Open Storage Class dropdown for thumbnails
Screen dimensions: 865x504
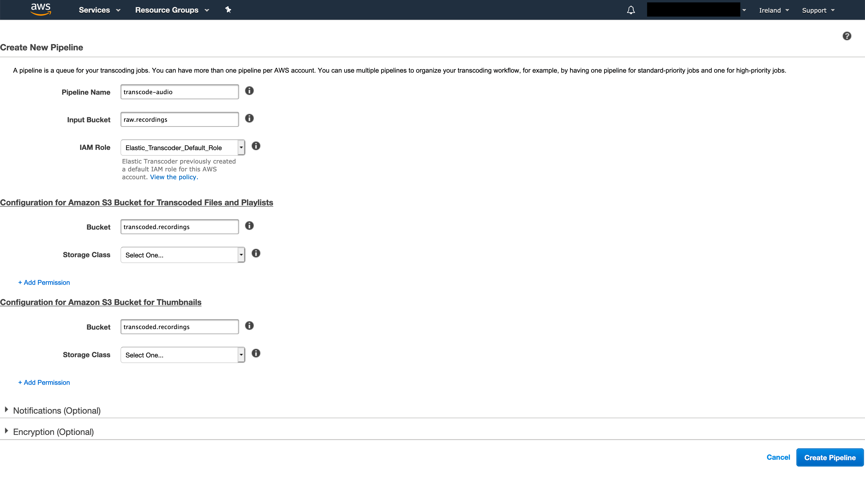pyautogui.click(x=183, y=355)
